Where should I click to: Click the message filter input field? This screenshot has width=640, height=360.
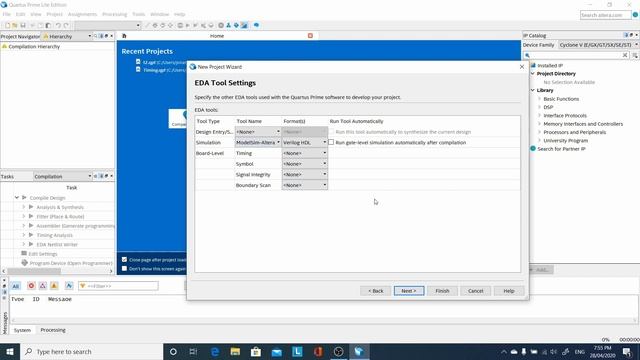click(118, 286)
